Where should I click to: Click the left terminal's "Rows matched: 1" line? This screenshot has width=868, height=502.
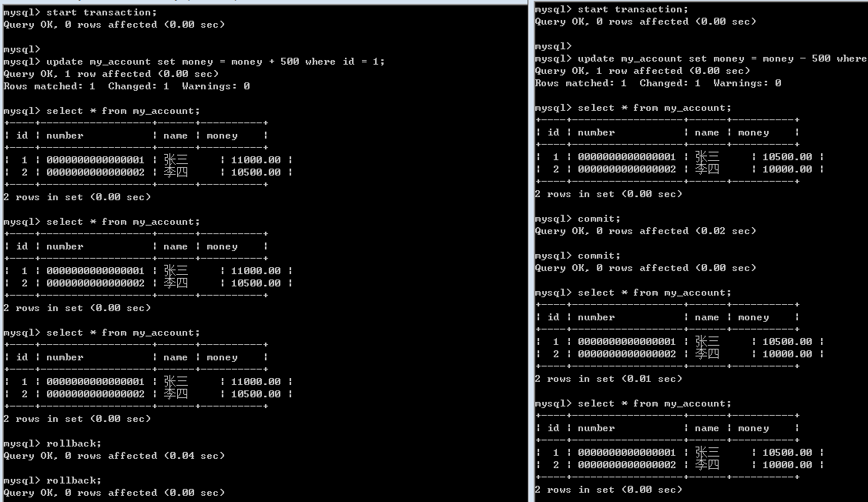tap(127, 86)
